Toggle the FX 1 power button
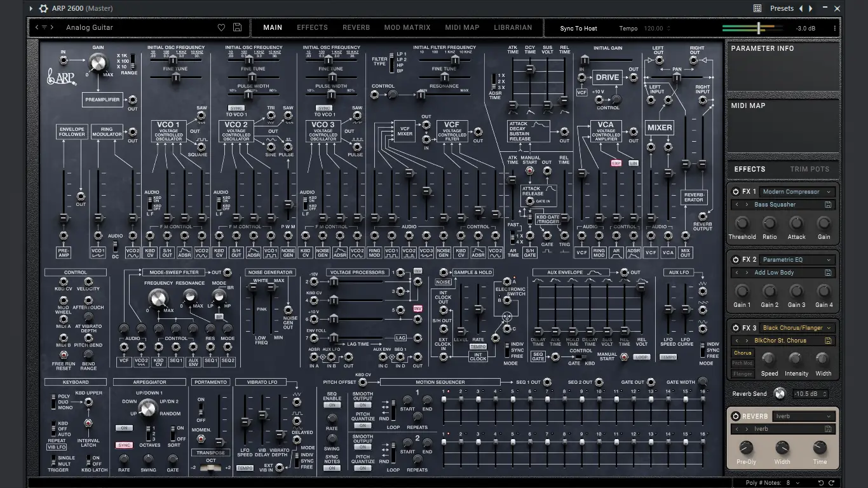This screenshot has height=488, width=868. (735, 191)
